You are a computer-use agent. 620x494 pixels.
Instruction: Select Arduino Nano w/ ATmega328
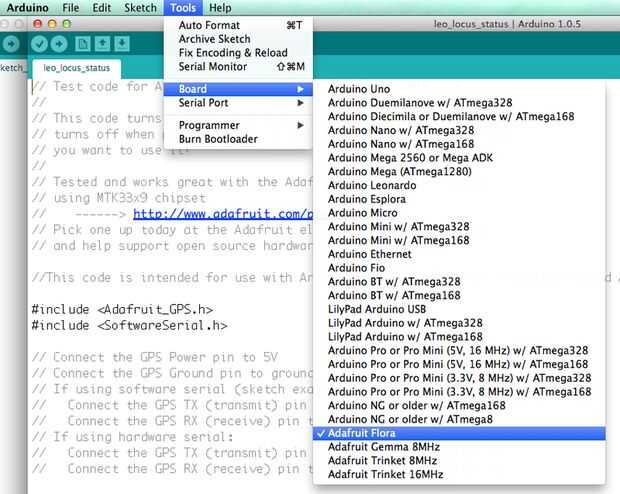point(459,130)
